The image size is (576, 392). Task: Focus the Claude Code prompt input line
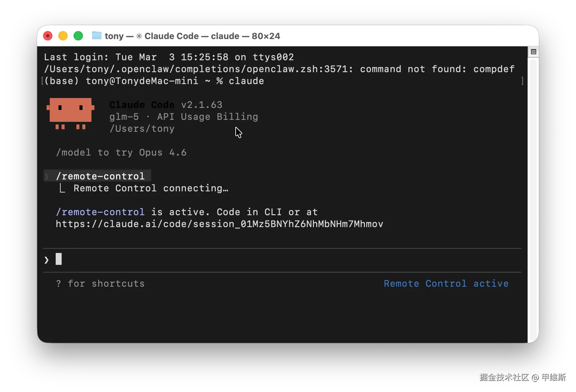282,260
